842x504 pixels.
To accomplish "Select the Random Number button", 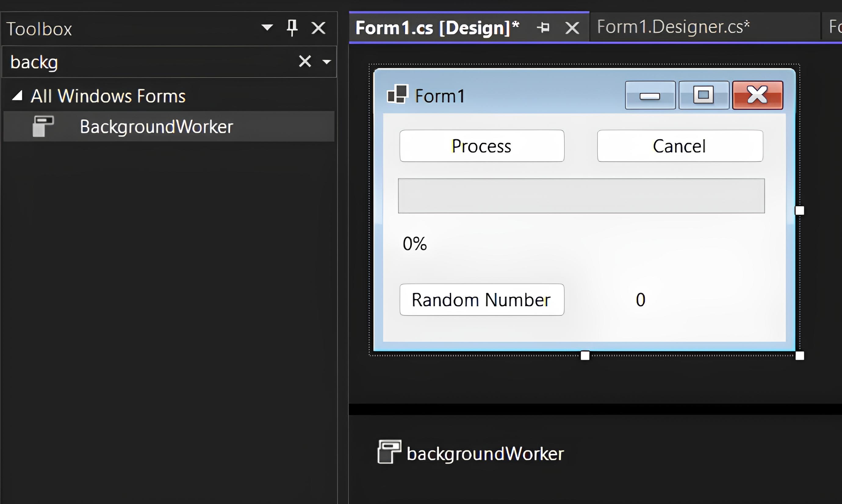I will [482, 300].
